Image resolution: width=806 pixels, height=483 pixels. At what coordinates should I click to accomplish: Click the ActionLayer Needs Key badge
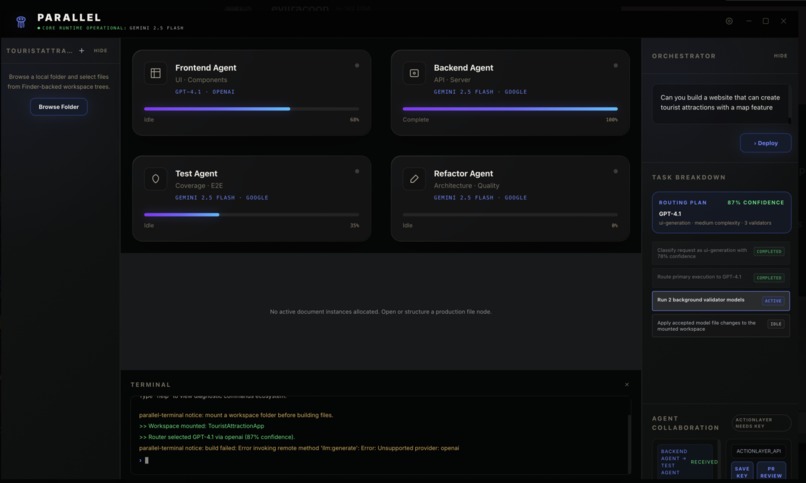pyautogui.click(x=761, y=423)
